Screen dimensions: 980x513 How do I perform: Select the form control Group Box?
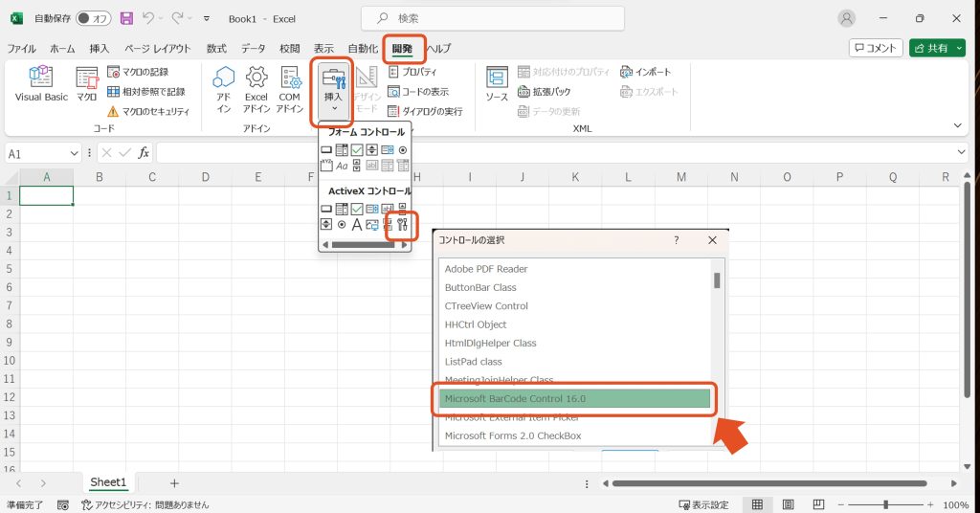326,166
